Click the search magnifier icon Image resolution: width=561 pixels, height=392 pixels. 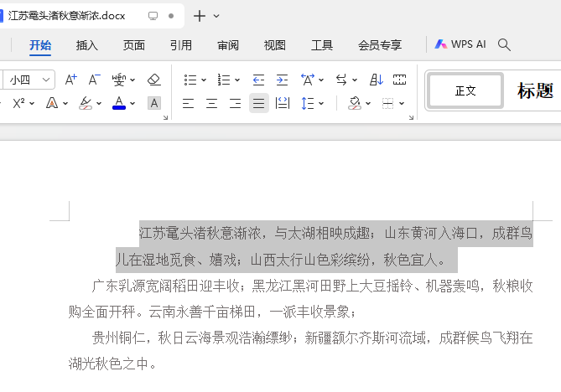point(504,44)
